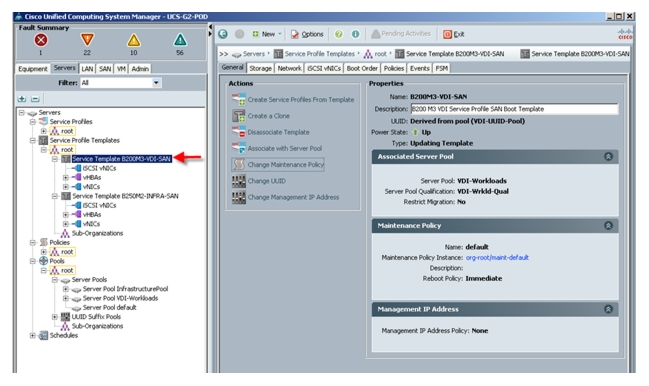
Task: Click the green Help question mark icon
Action: [339, 34]
